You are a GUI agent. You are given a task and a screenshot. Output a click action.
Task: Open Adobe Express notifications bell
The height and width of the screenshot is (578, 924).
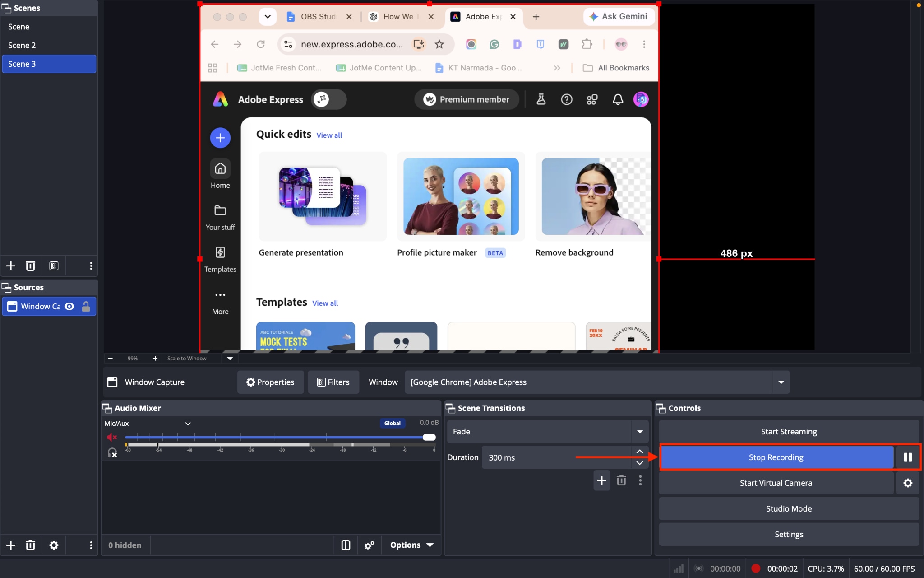point(618,99)
